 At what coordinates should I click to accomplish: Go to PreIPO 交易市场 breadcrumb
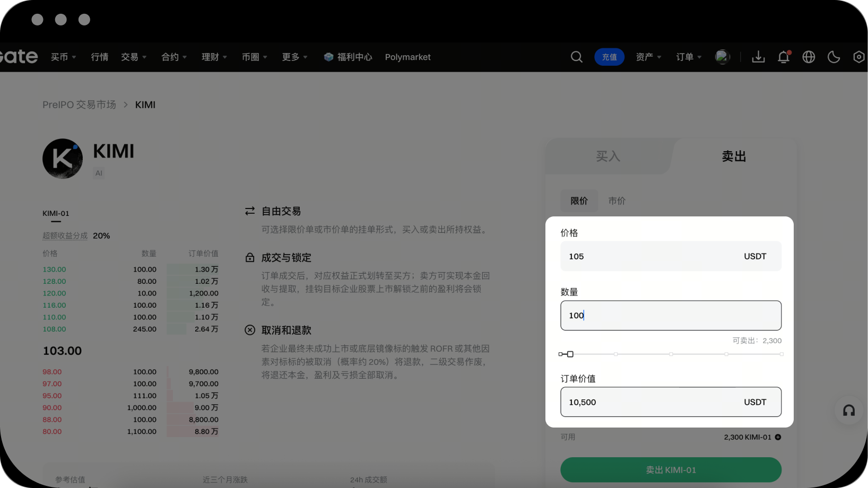[79, 104]
